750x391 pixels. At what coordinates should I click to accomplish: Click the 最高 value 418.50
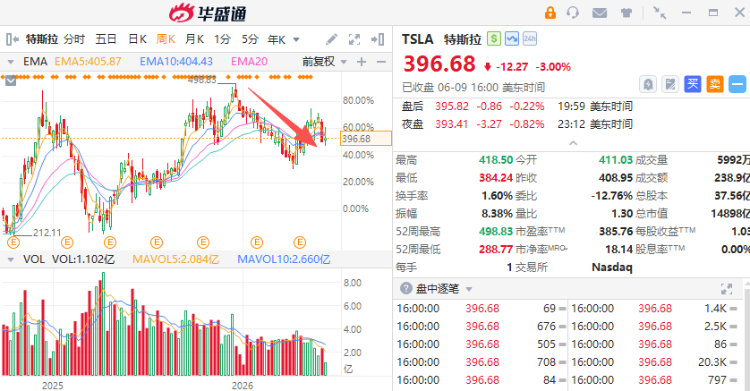pos(496,160)
